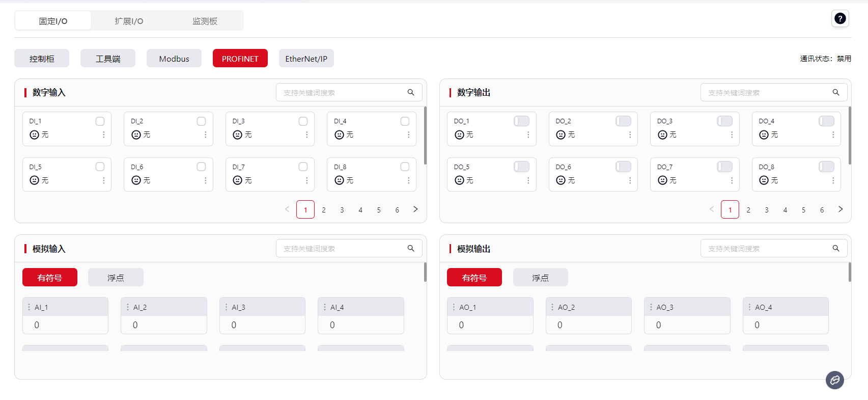Go to next page of 数字输入
Screen dimensions: 868x400
click(415, 209)
